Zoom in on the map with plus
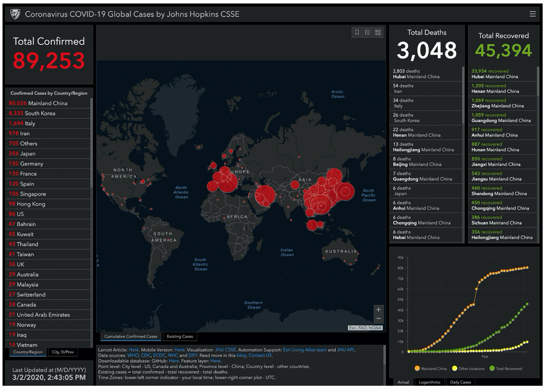This screenshot has height=392, width=545. (379, 310)
